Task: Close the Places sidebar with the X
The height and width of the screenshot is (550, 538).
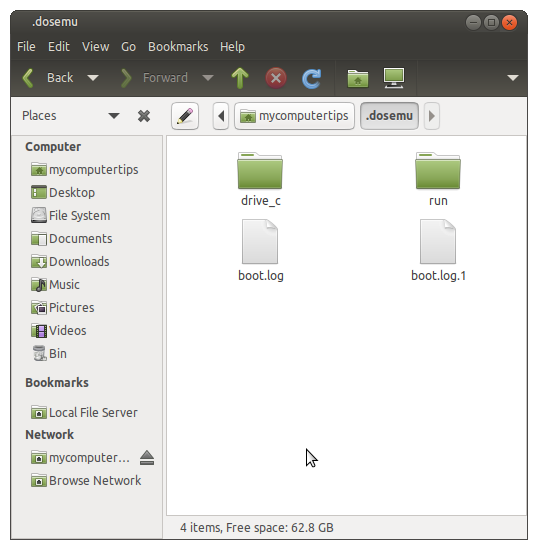Action: (144, 116)
